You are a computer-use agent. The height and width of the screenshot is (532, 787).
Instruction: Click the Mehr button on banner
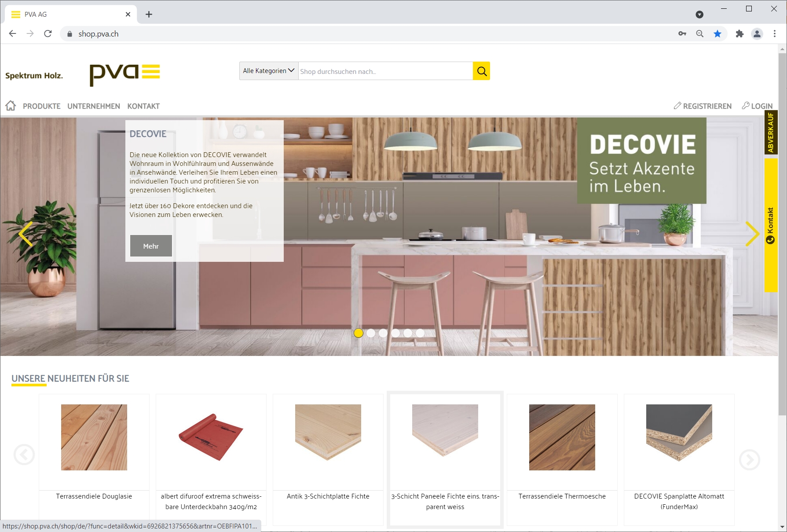[x=151, y=246]
